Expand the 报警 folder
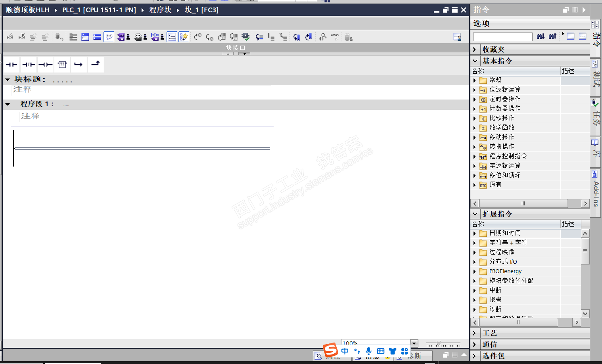The image size is (602, 364). coord(475,300)
